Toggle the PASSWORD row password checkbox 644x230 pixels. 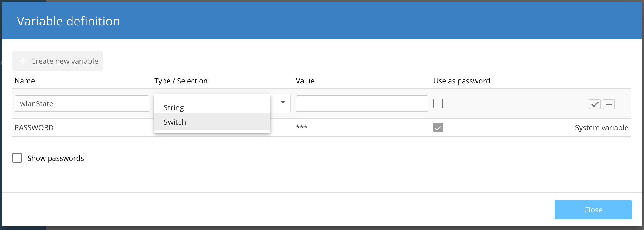[438, 127]
